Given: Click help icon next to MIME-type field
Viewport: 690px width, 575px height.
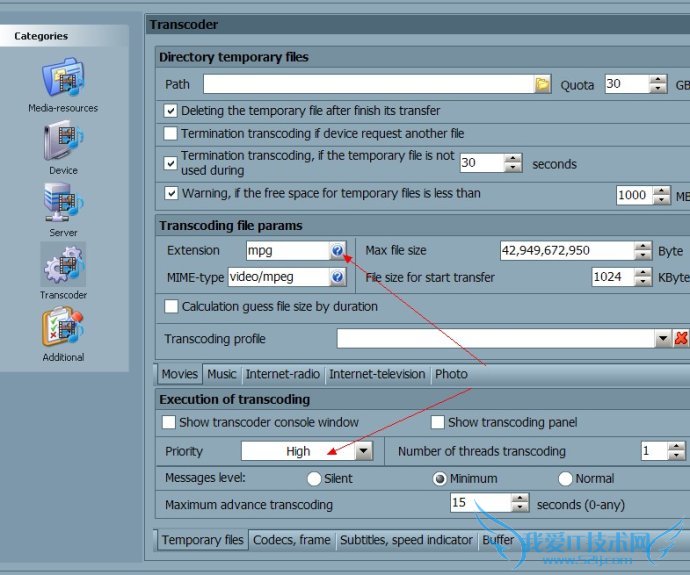Looking at the screenshot, I should (x=338, y=277).
